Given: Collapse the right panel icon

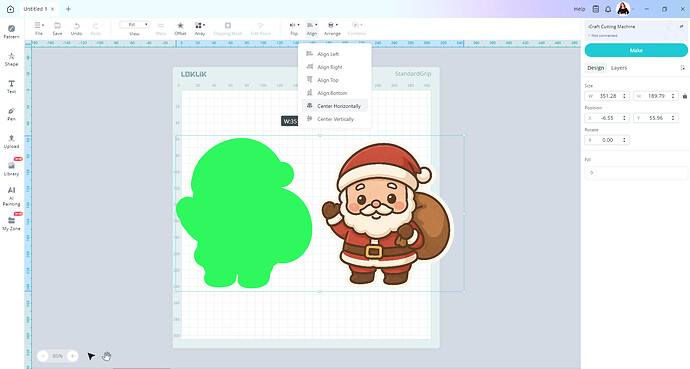Looking at the screenshot, I should [683, 68].
